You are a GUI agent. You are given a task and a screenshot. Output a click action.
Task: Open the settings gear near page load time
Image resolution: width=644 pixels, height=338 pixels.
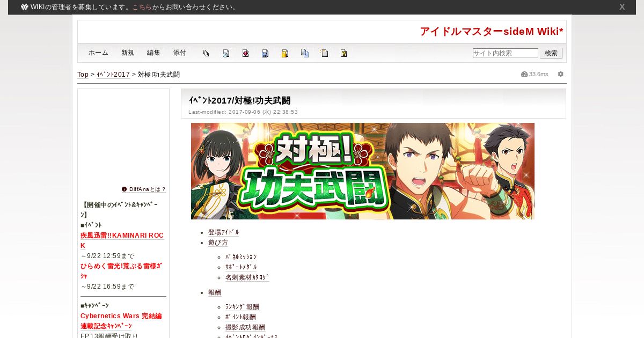(560, 74)
